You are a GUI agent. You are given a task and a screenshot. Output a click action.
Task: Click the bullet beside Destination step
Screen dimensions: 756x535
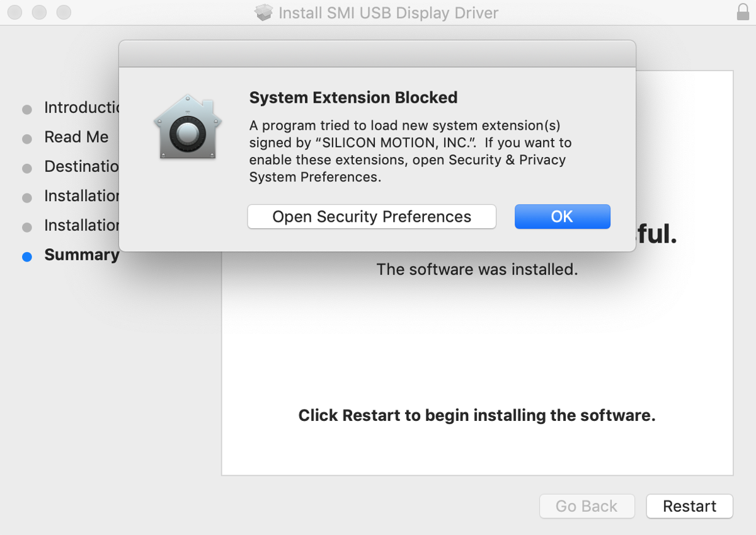26,167
